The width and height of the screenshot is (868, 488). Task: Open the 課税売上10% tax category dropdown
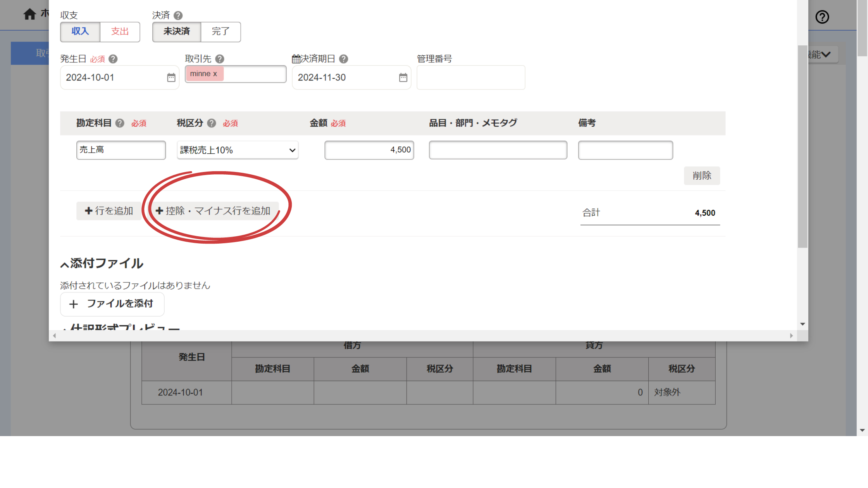point(238,150)
